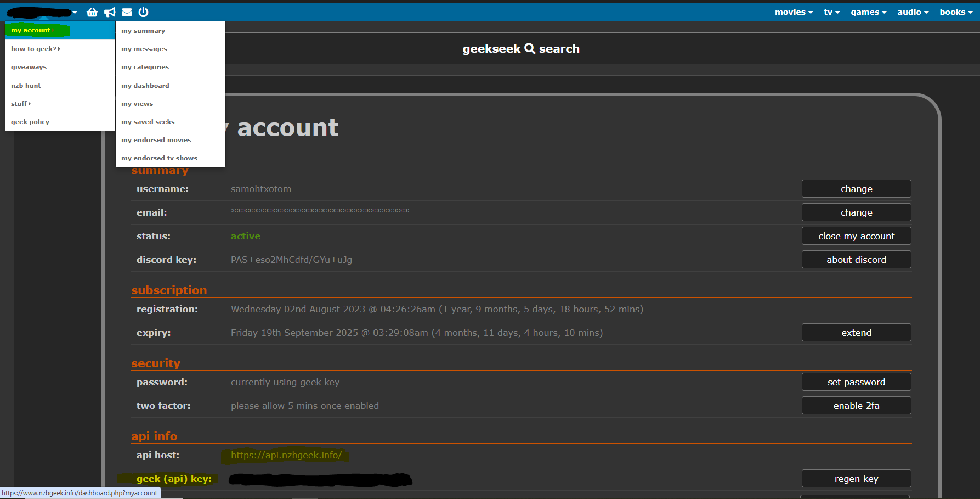Select the username value samohtxotom
980x499 pixels.
pos(261,189)
